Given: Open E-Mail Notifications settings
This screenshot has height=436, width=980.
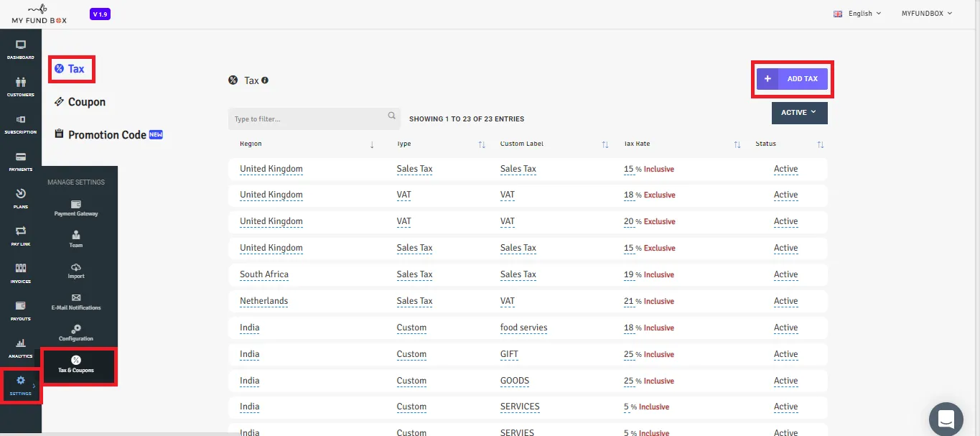Looking at the screenshot, I should coord(76,302).
